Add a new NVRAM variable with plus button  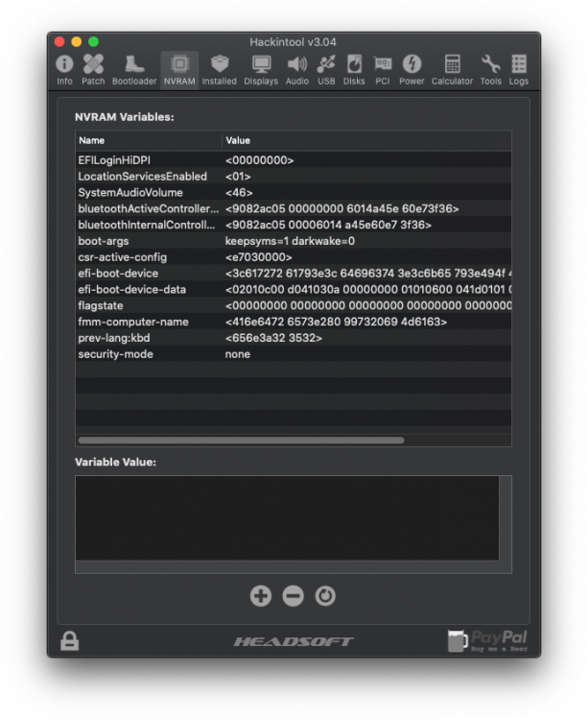261,595
